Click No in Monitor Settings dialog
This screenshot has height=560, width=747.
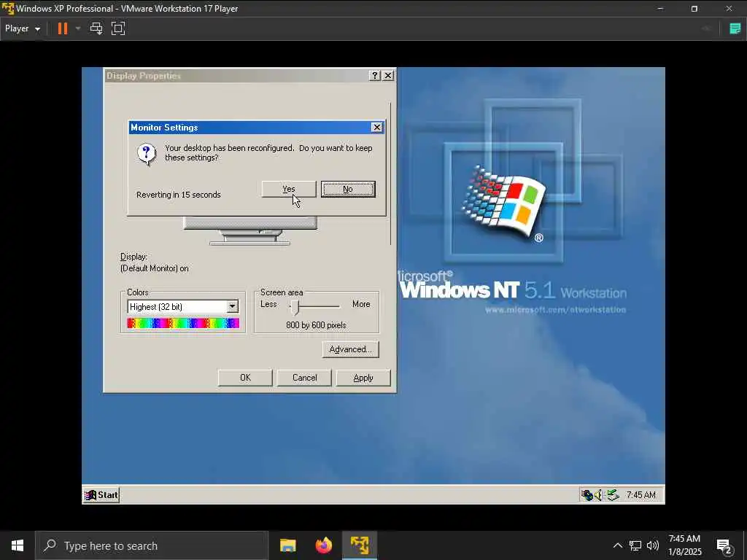[348, 189]
